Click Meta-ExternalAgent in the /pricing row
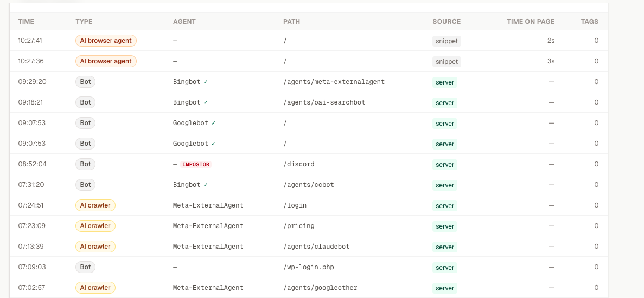The width and height of the screenshot is (644, 298). point(208,225)
